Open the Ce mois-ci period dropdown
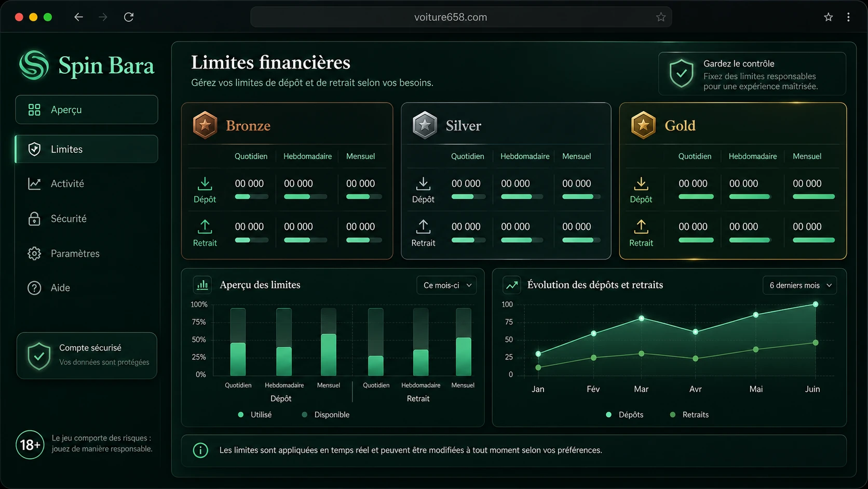Image resolution: width=868 pixels, height=489 pixels. [x=446, y=285]
